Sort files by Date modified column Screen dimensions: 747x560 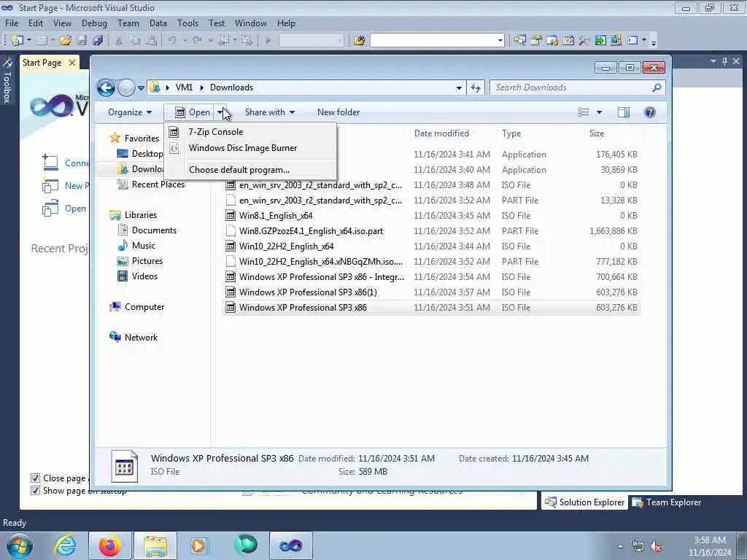coord(441,133)
